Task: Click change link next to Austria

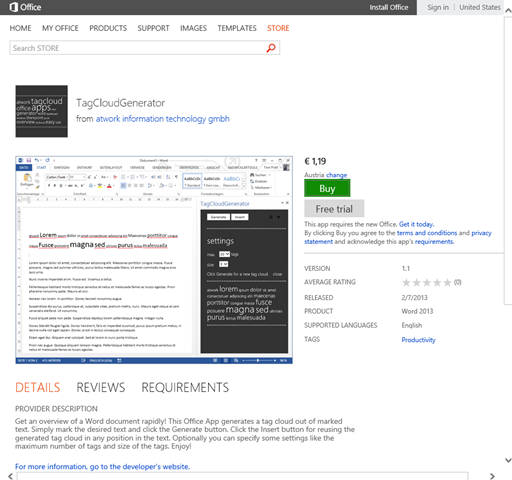Action: 336,175
